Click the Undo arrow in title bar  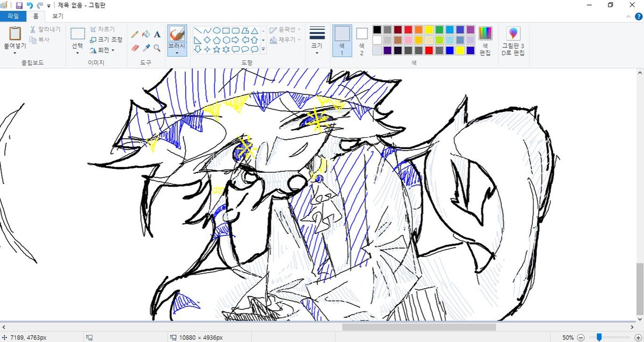[x=30, y=5]
